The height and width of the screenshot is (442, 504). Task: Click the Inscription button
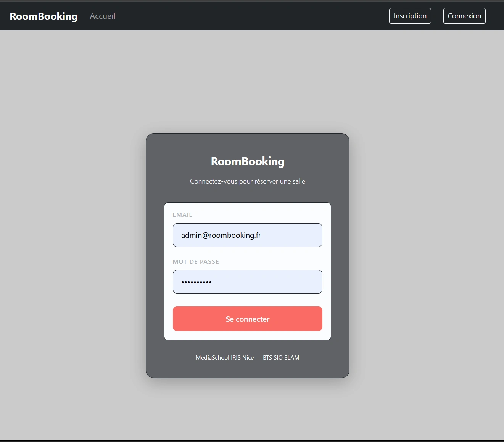tap(410, 16)
